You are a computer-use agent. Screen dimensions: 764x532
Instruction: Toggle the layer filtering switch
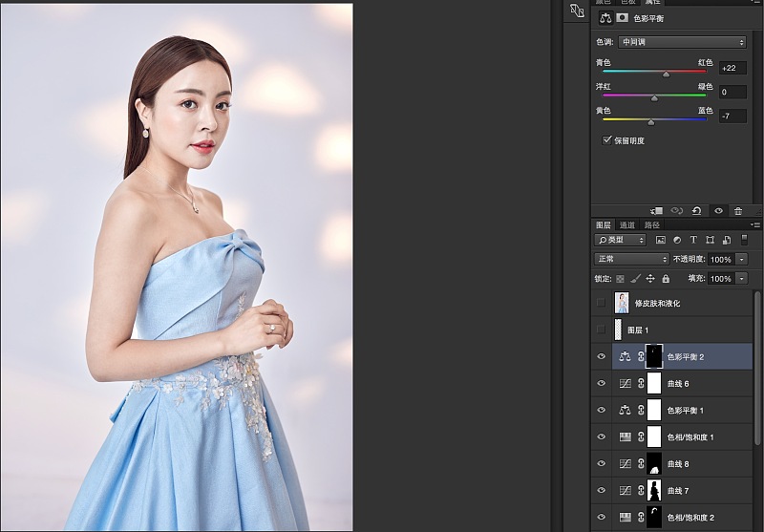pos(744,239)
